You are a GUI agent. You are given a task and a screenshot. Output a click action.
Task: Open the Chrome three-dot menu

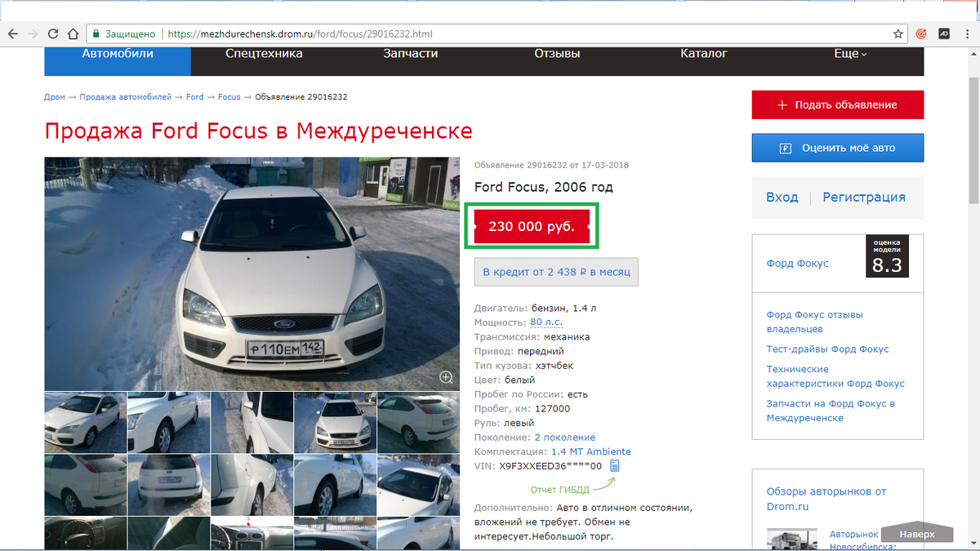(x=966, y=34)
